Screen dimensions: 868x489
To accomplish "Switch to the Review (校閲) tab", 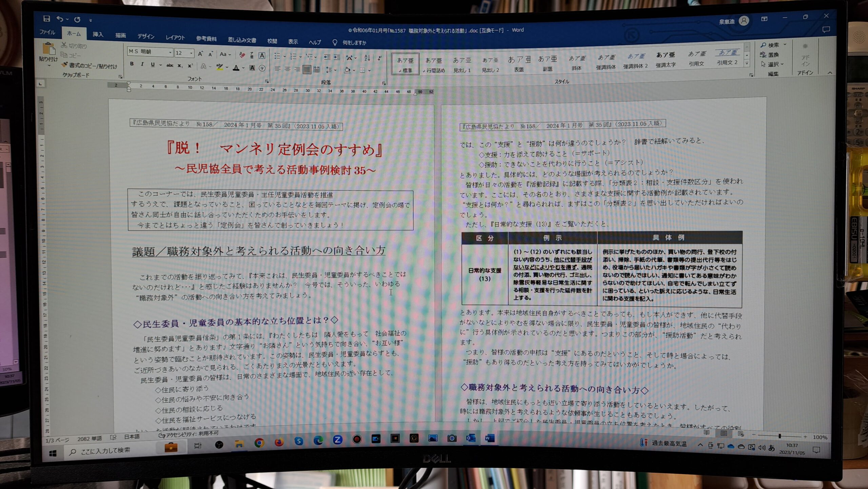I will [272, 41].
